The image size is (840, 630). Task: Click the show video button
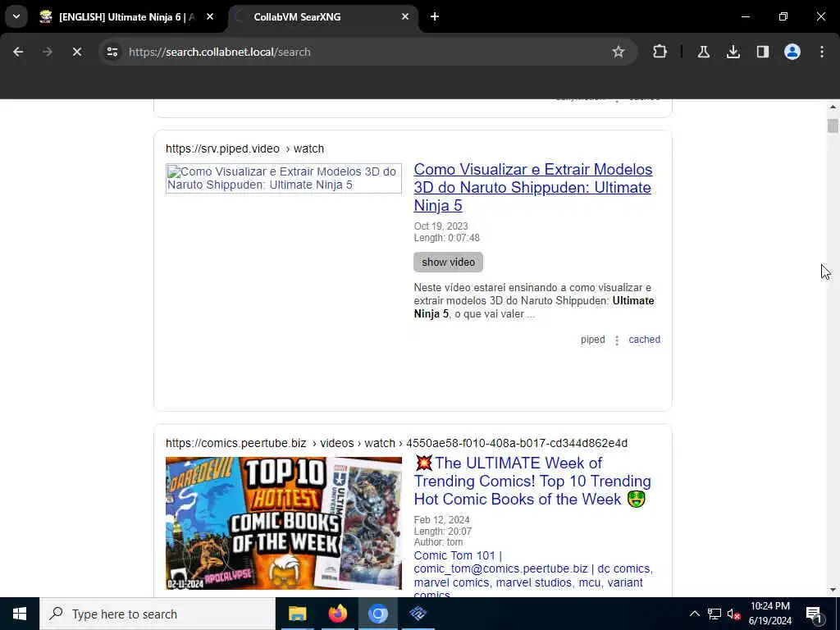pos(448,262)
